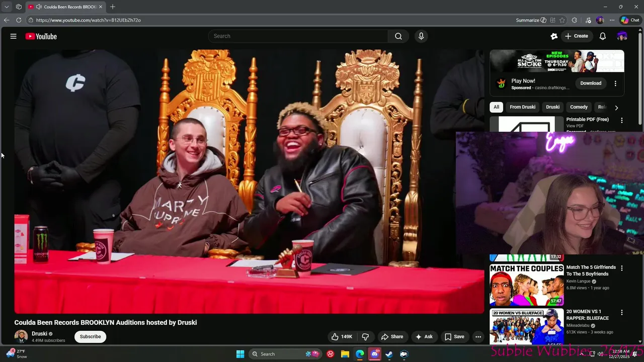The image size is (644, 362).
Task: Click the Windows taskbar search box
Action: [285, 354]
